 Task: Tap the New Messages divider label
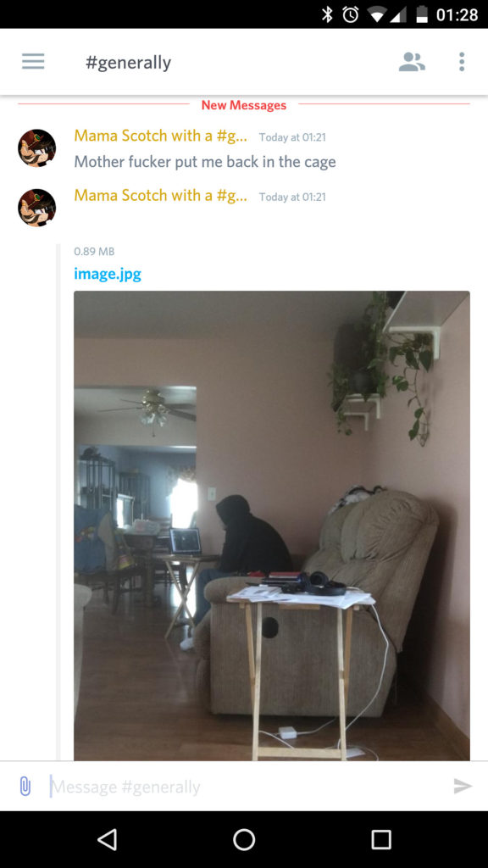(x=244, y=104)
